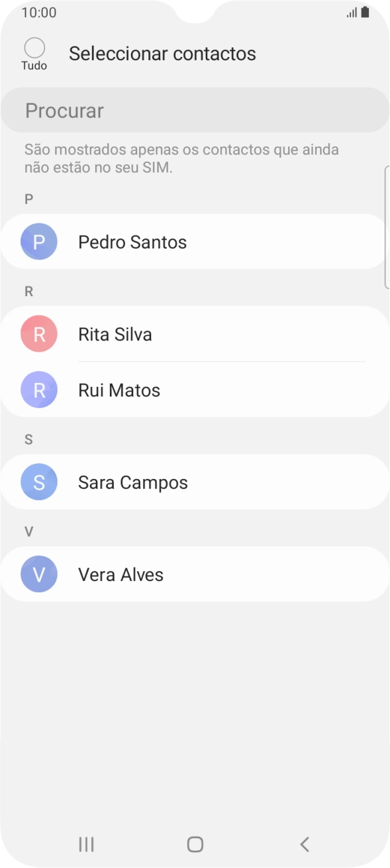This screenshot has height=868, width=390.
Task: Tap Pedro Santos's avatar icon
Action: [x=38, y=242]
